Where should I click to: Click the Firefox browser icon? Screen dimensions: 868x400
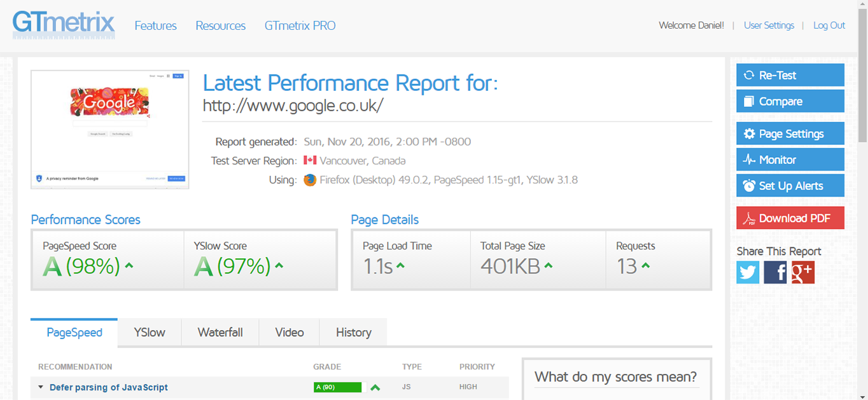(310, 180)
